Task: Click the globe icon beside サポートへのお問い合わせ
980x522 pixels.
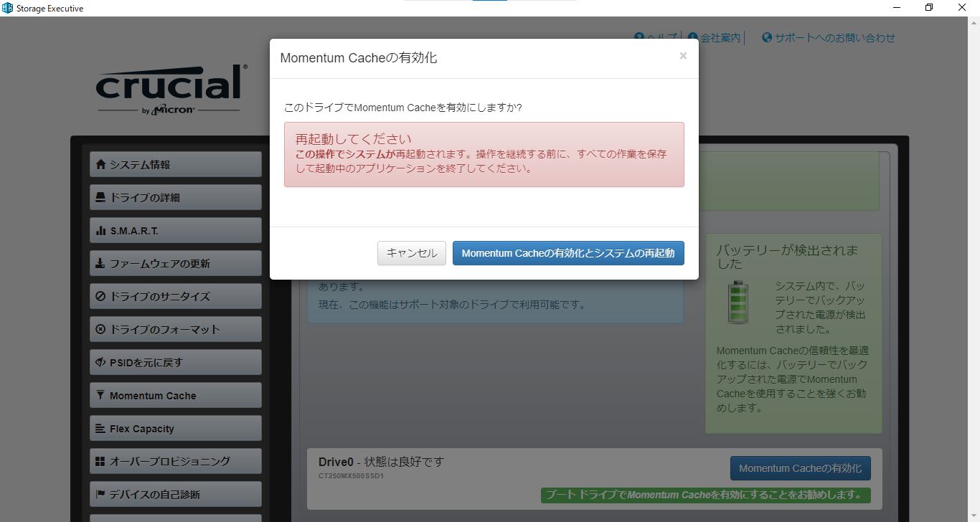Action: click(x=767, y=37)
